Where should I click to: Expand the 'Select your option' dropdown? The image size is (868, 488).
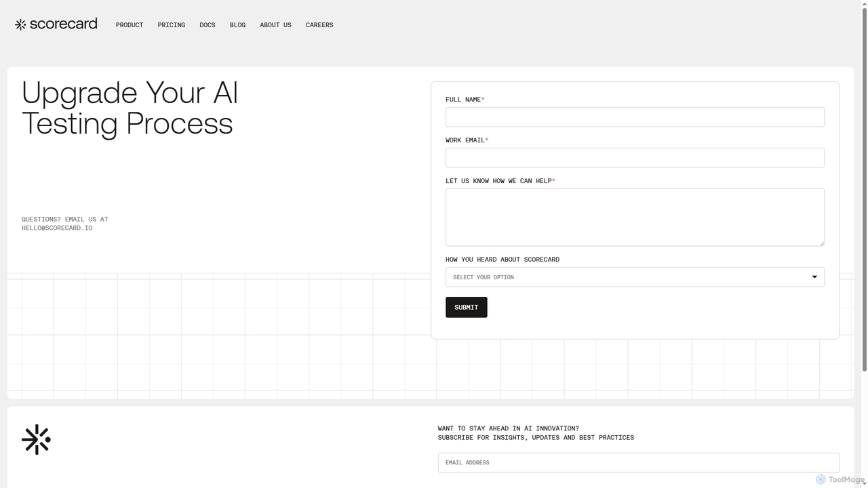[635, 277]
